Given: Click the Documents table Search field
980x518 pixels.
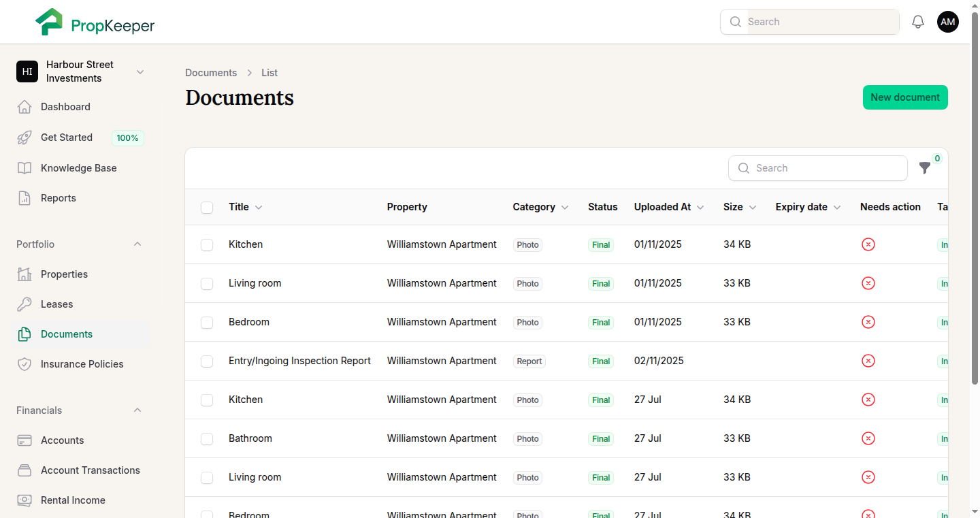Looking at the screenshot, I should tap(818, 168).
